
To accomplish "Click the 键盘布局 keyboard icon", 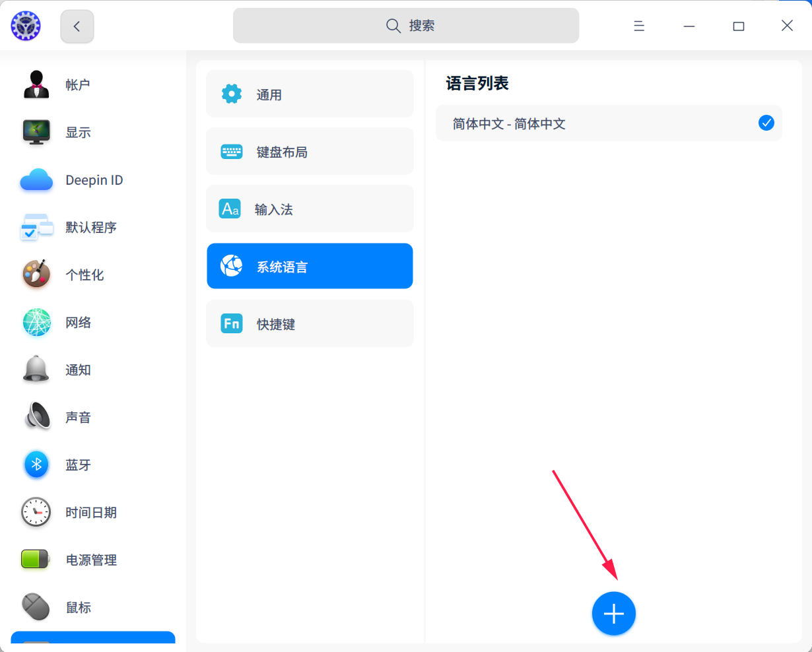I will point(232,152).
